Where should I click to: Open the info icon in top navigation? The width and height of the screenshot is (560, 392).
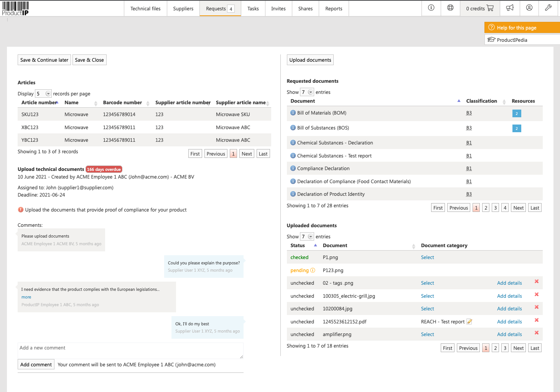[431, 8]
